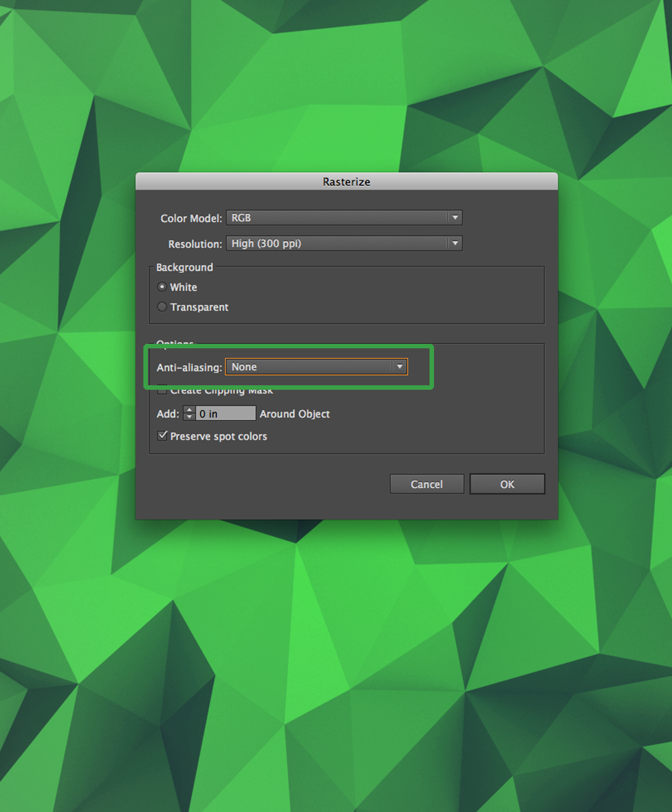Confirm rasterize settings with OK
The width and height of the screenshot is (672, 812).
tap(507, 484)
